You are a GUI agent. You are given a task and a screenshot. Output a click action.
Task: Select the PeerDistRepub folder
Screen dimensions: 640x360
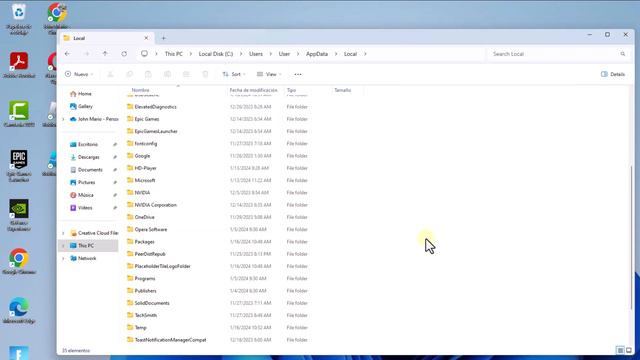[150, 254]
